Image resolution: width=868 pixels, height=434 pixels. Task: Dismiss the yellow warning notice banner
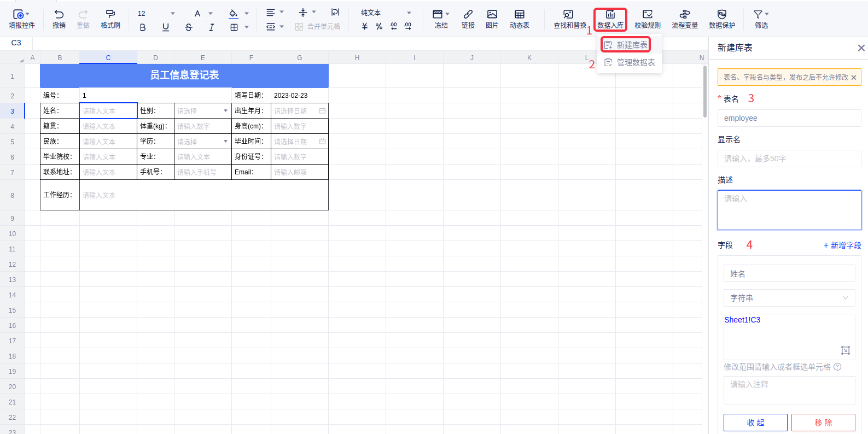pos(854,78)
